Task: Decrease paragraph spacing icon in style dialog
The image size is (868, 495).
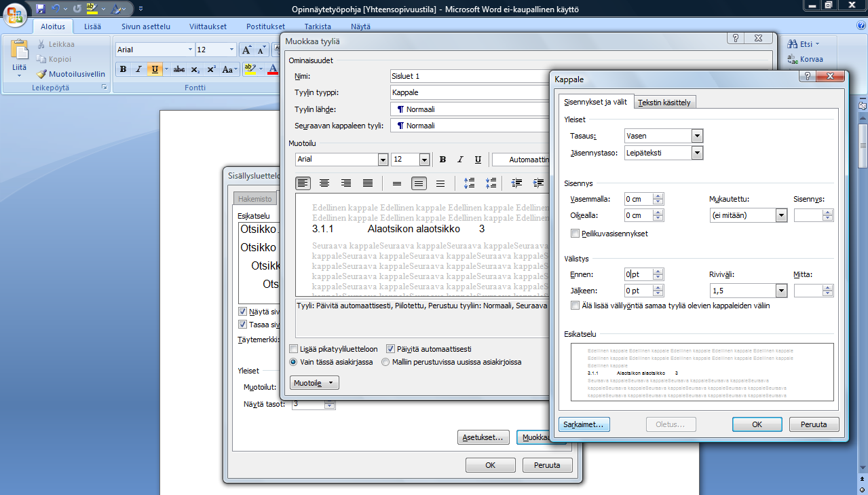Action: click(x=491, y=183)
